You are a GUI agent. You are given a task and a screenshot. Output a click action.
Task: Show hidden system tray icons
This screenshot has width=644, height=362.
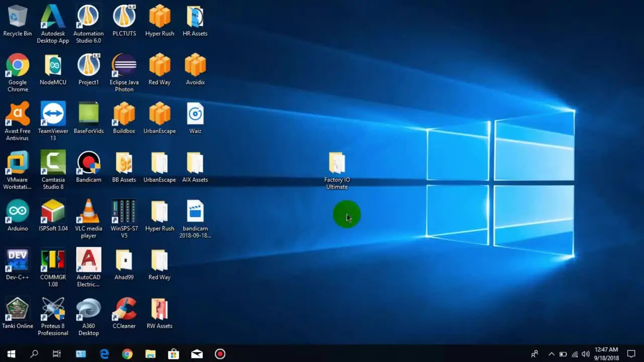coord(551,354)
